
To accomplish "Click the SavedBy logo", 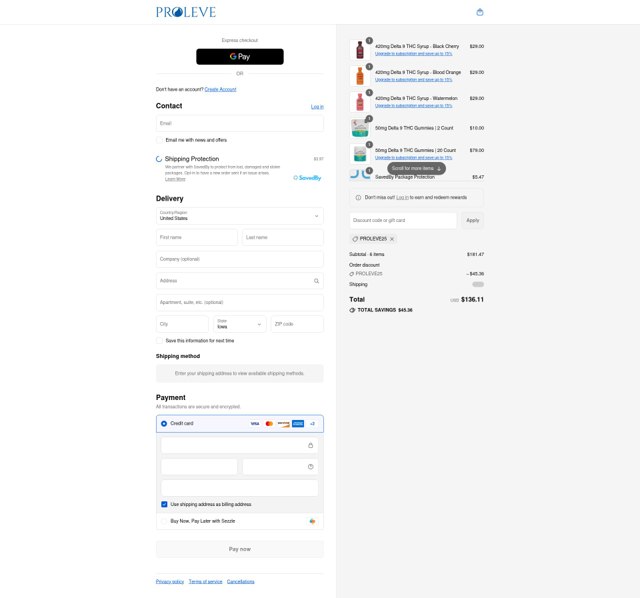I will (307, 178).
